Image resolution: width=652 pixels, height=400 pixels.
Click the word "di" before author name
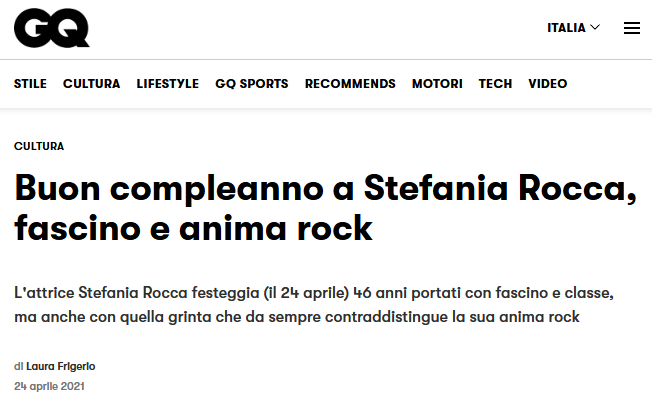19,366
